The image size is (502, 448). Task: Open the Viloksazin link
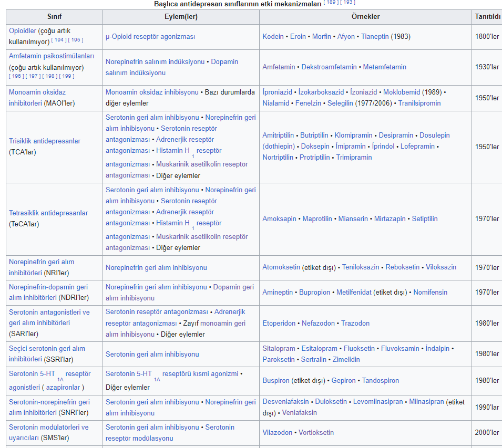pyautogui.click(x=441, y=267)
